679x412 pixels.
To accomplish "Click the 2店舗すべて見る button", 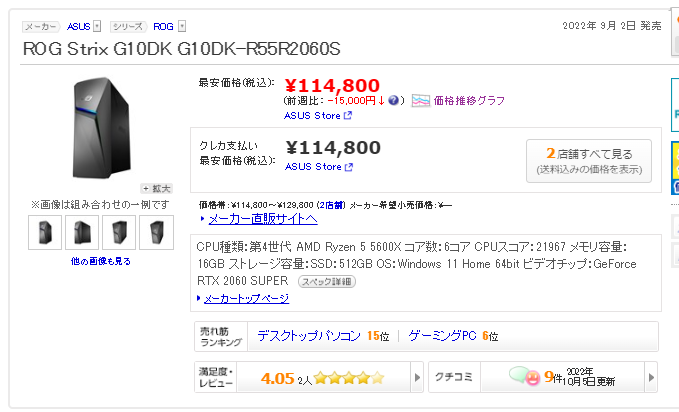I will 589,160.
